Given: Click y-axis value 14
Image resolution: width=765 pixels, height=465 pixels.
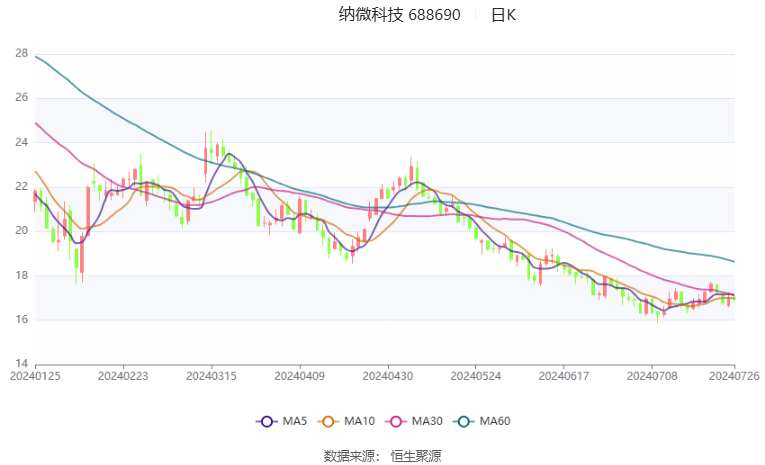Looking at the screenshot, I should point(21,364).
